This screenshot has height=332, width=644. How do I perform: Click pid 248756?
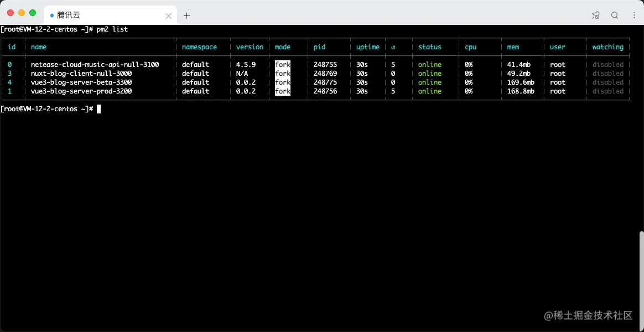(325, 91)
